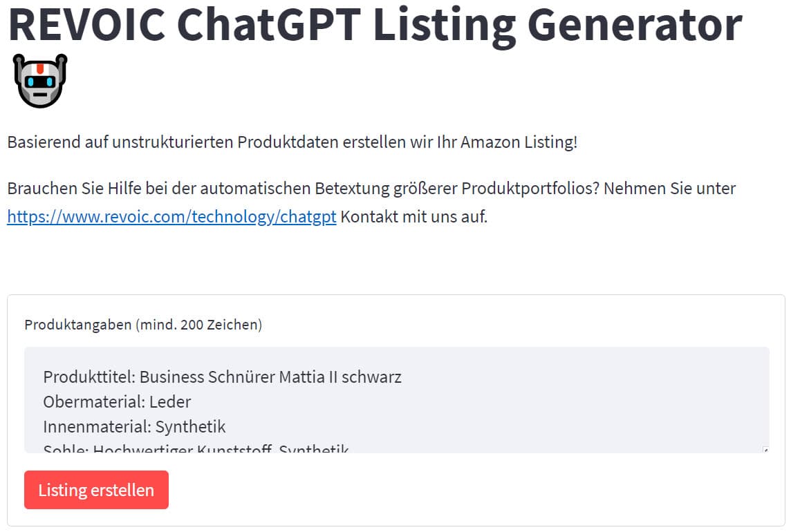Click the word schwarz in the text area
Viewport: 791px width, 532px height.
click(x=372, y=377)
